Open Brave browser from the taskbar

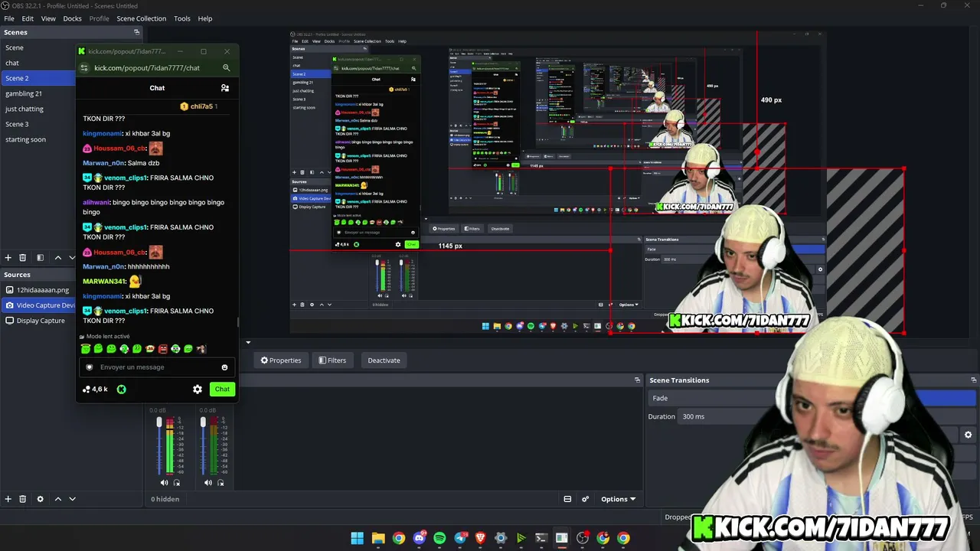(x=480, y=538)
